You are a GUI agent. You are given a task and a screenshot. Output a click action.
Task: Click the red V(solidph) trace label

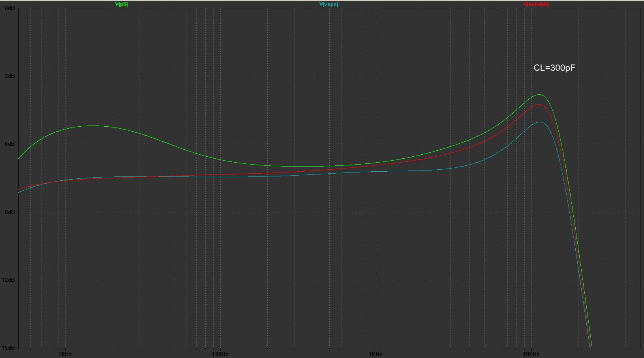(536, 4)
